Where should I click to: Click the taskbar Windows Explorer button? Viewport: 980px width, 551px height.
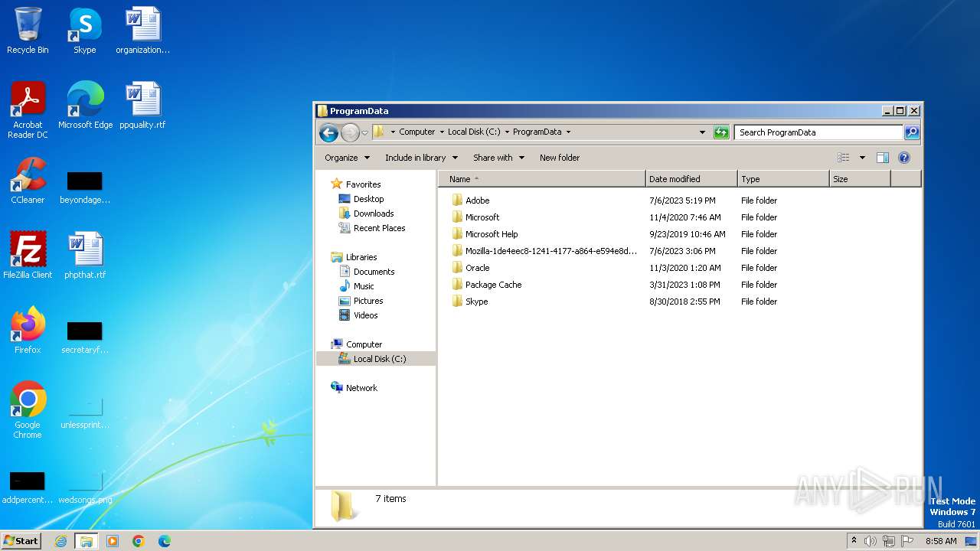(x=86, y=541)
